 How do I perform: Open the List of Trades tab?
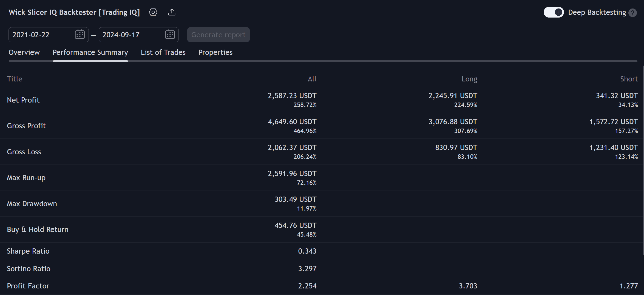tap(163, 52)
